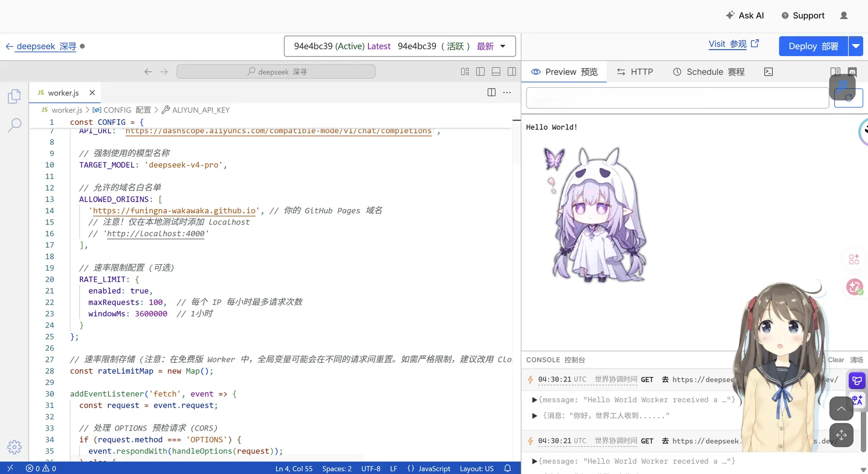Click the console scrollbar down arrow
The image size is (868, 474).
863,469
